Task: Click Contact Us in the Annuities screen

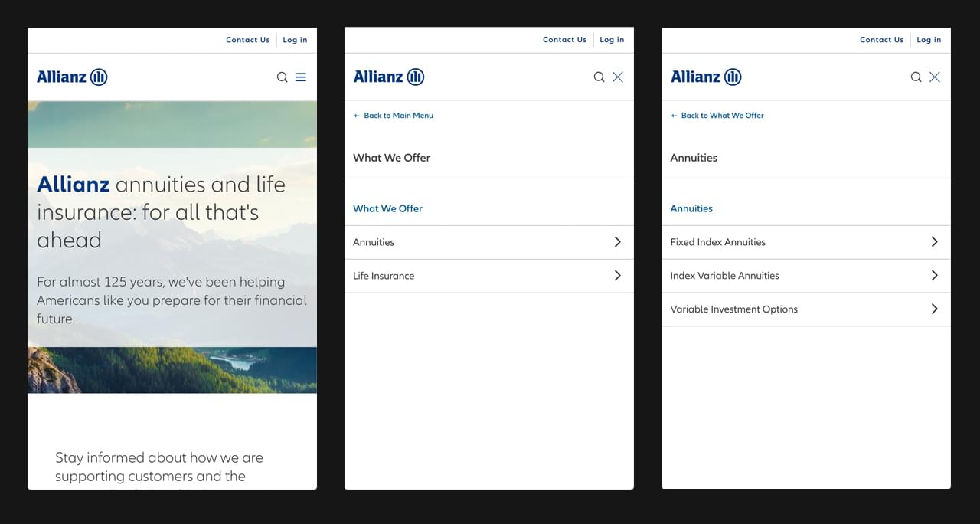Action: [882, 40]
